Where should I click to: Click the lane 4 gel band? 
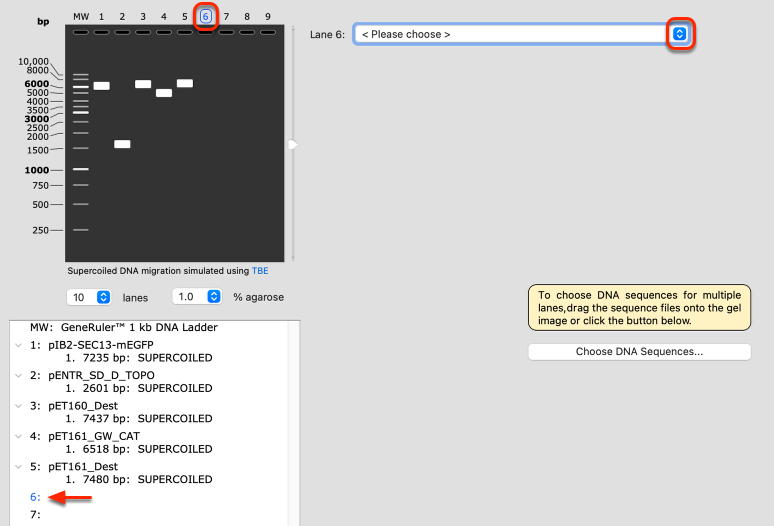pyautogui.click(x=164, y=93)
